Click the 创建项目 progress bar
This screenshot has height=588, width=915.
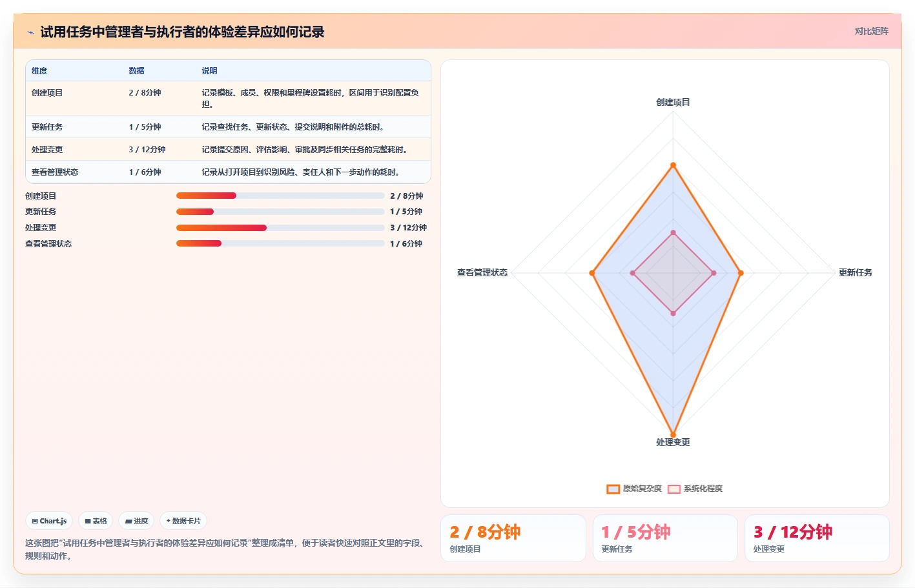coord(280,196)
